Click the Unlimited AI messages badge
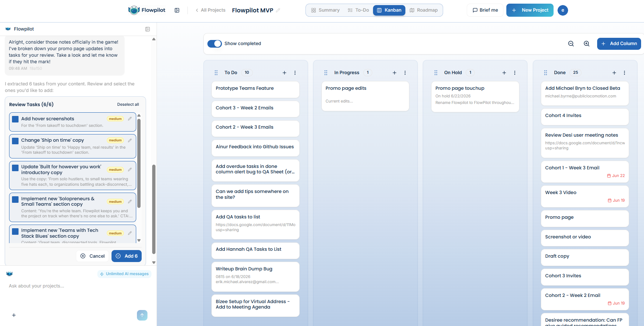 point(125,274)
